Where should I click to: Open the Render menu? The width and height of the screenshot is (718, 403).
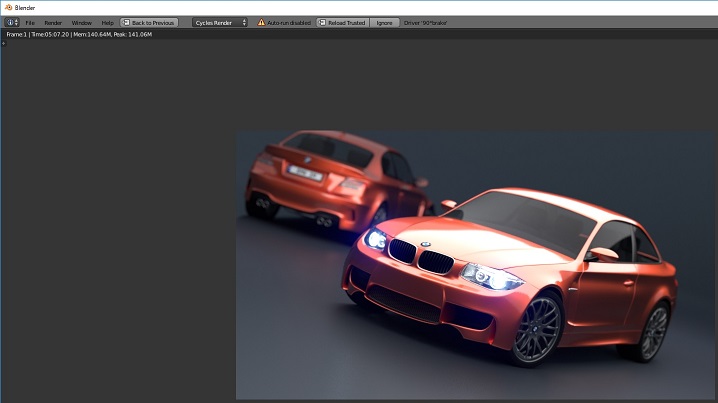click(x=53, y=23)
